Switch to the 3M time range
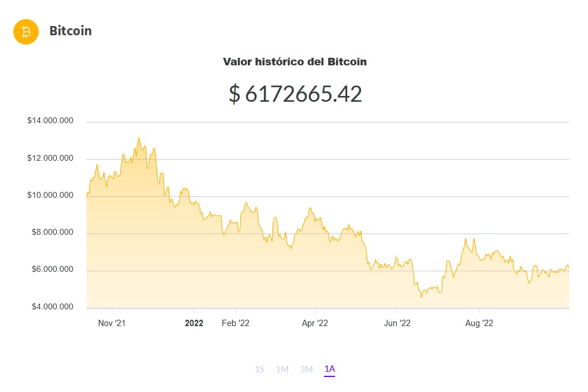Image resolution: width=588 pixels, height=392 pixels. pos(306,369)
